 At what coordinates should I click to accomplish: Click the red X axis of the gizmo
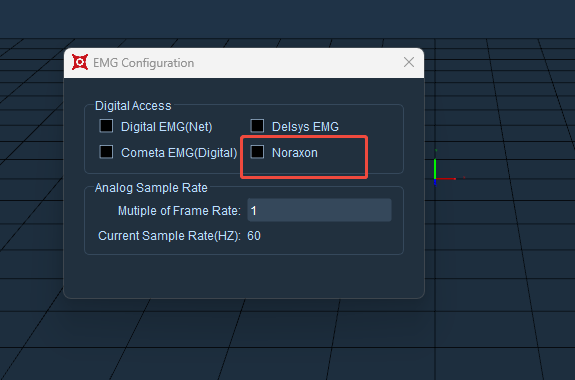[446, 179]
